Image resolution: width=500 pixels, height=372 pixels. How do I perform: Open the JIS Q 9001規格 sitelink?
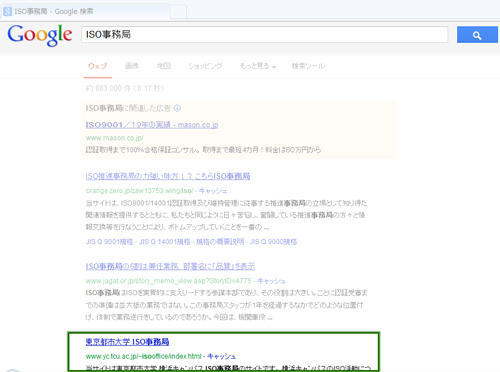tap(109, 242)
